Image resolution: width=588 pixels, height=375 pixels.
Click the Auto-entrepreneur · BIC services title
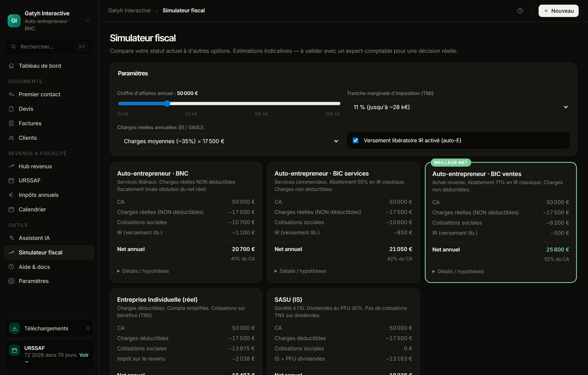(322, 174)
